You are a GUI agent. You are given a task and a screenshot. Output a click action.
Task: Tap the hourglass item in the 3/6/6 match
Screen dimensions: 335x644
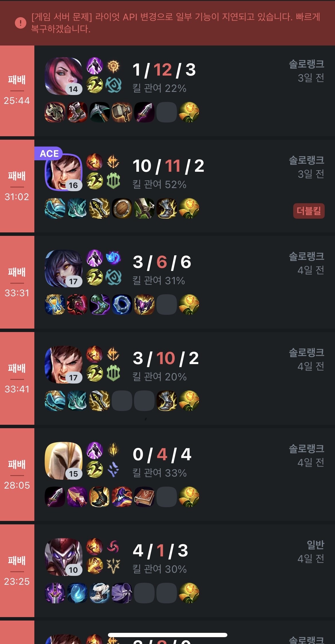tap(55, 305)
